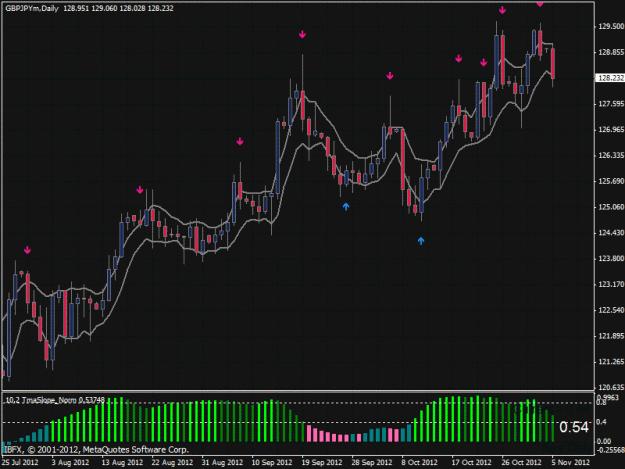Click the 3 Aug 2012 date label
This screenshot has width=625, height=469.
[70, 463]
